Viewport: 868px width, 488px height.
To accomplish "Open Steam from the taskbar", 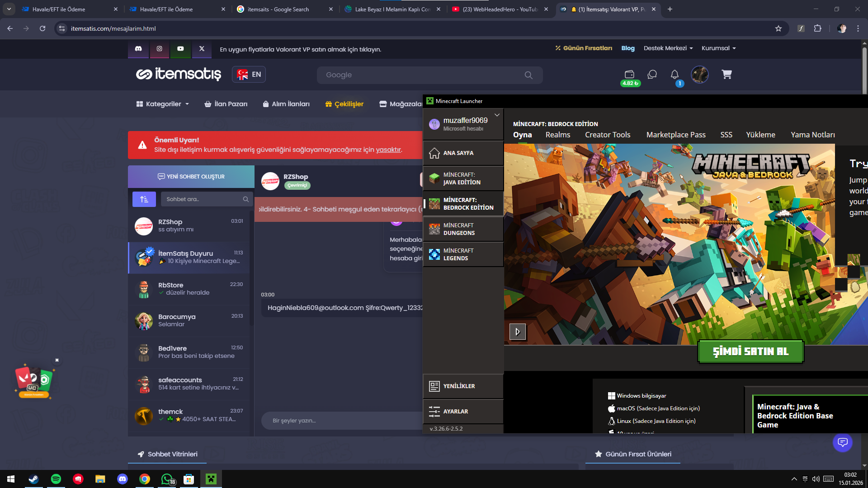I will coord(34,479).
